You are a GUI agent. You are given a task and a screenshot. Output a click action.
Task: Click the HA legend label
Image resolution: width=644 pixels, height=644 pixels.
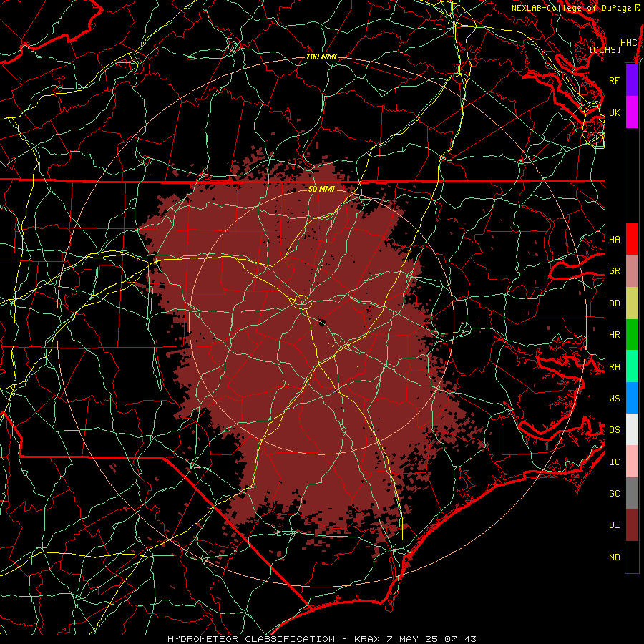(x=615, y=240)
